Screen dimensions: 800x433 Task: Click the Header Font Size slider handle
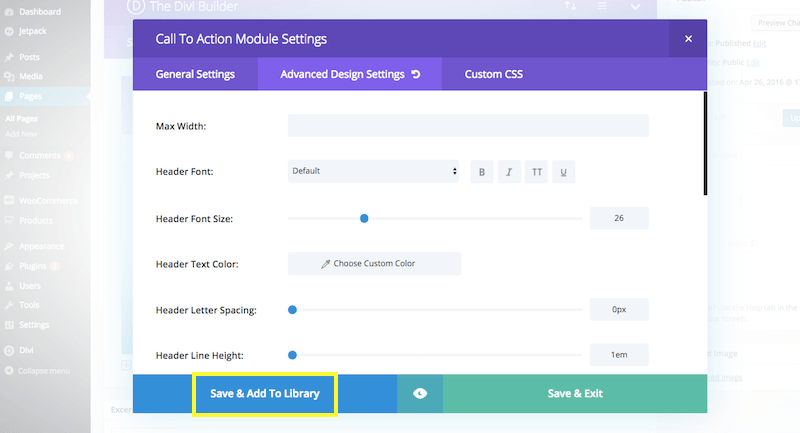[x=364, y=218]
